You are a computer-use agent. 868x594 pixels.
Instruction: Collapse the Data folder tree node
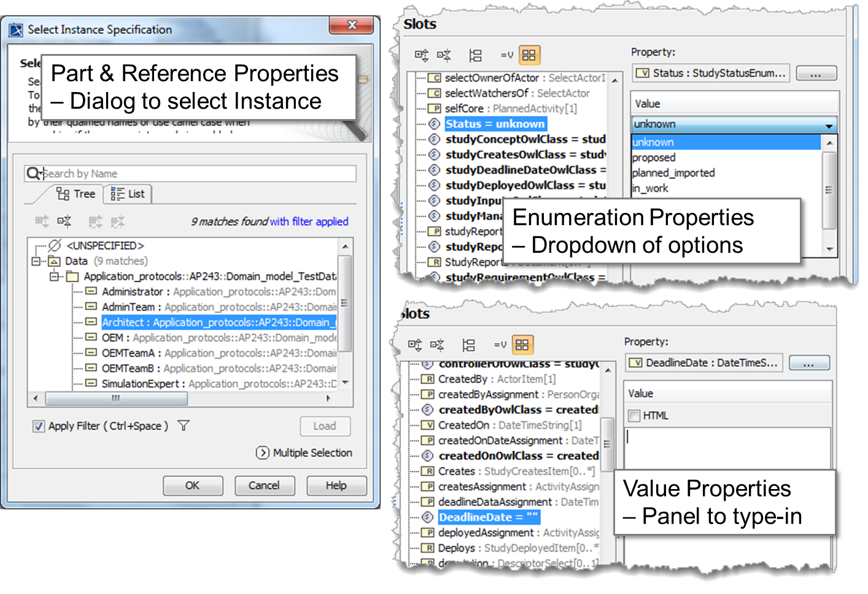[36, 261]
